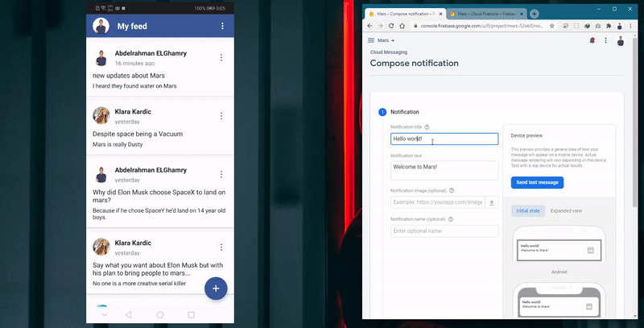The height and width of the screenshot is (328, 644).
Task: Open Firebase notifications bell
Action: pyautogui.click(x=592, y=40)
